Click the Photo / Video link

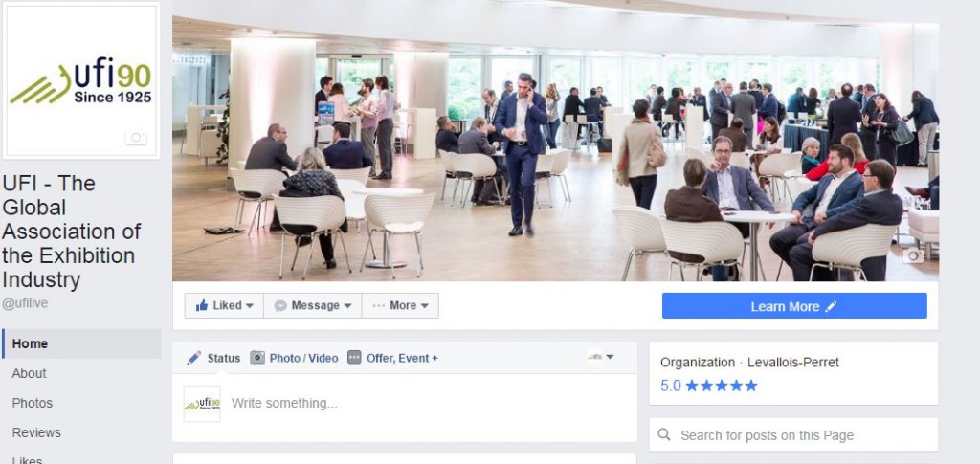303,358
